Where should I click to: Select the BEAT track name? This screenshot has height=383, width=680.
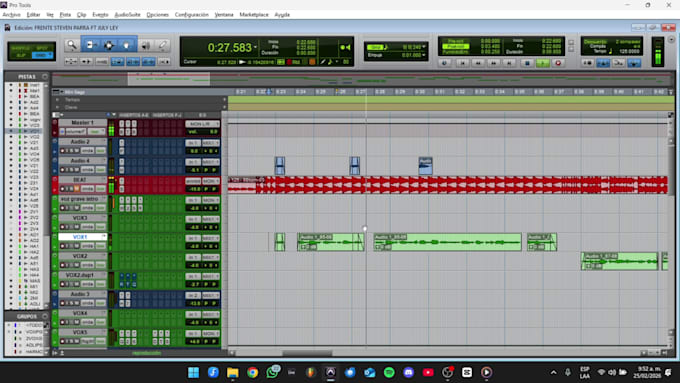[x=80, y=180]
